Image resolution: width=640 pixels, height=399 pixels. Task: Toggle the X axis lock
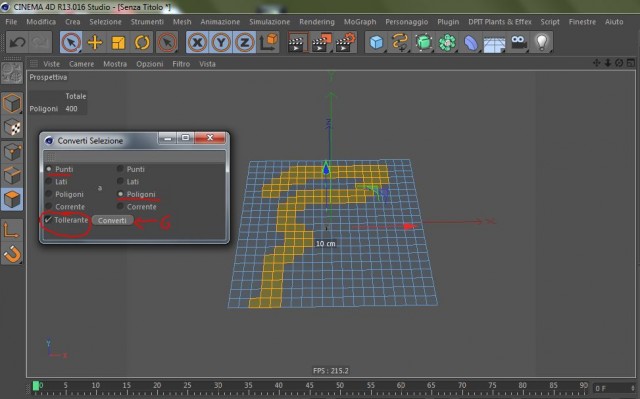click(198, 42)
